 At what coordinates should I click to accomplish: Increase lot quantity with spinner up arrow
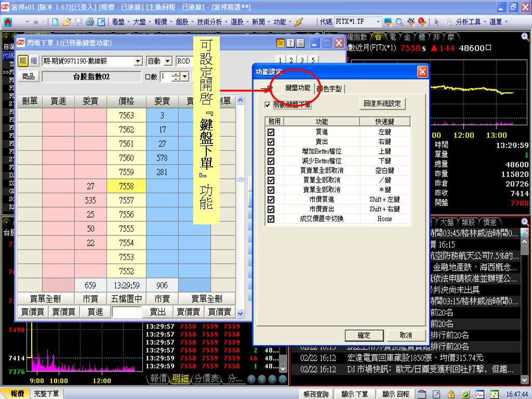click(176, 74)
